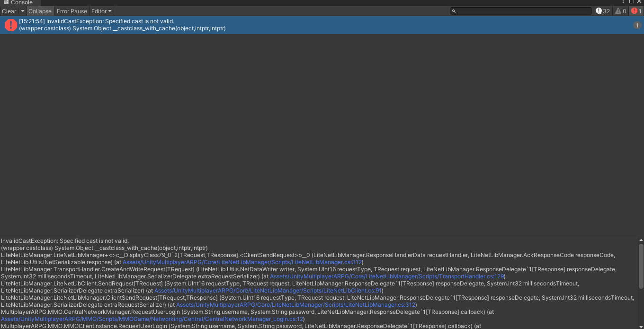Image resolution: width=644 pixels, height=329 pixels.
Task: Open LiteNetLibClient.cs:91 source link
Action: [x=268, y=291]
